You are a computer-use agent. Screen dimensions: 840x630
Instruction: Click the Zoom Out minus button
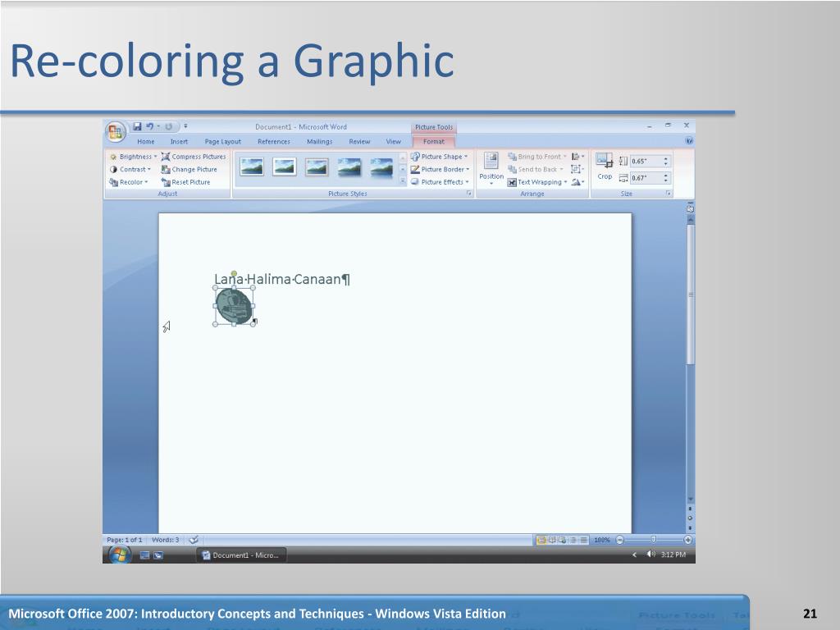pos(620,540)
